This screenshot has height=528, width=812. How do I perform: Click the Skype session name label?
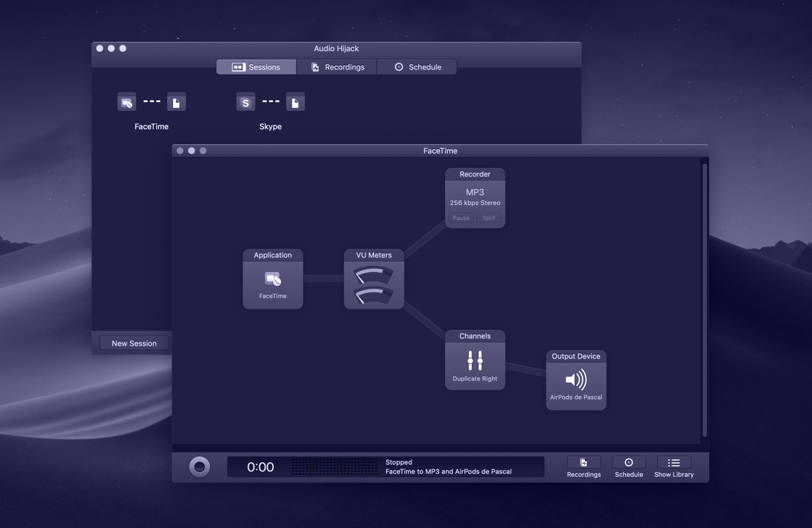(x=270, y=126)
